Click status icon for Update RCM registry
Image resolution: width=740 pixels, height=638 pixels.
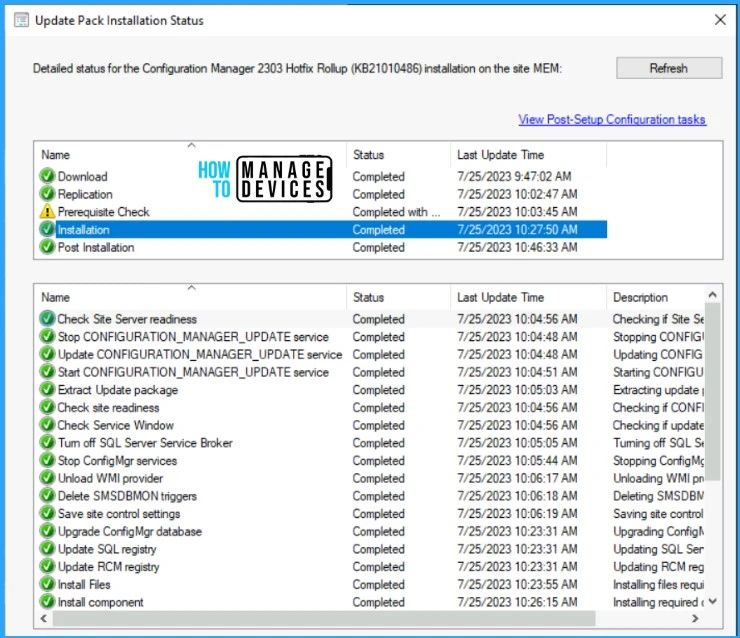[x=47, y=566]
